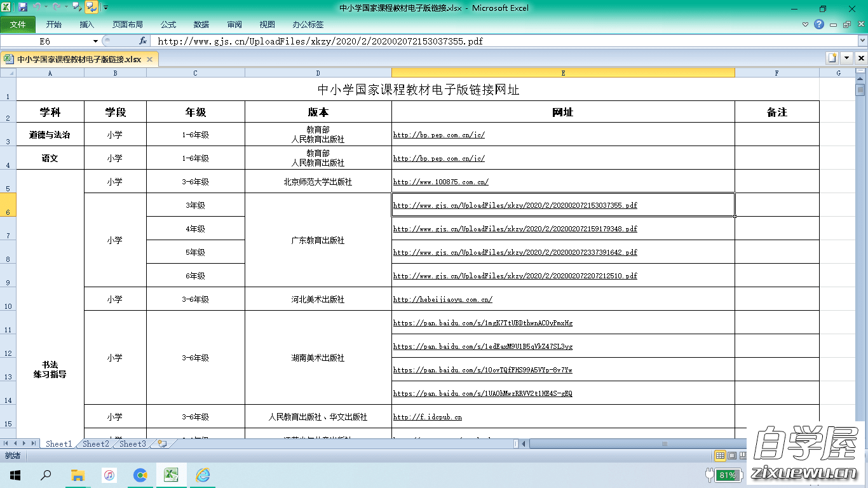868x488 pixels.
Task: Click the Select All corner button
Action: [8, 73]
